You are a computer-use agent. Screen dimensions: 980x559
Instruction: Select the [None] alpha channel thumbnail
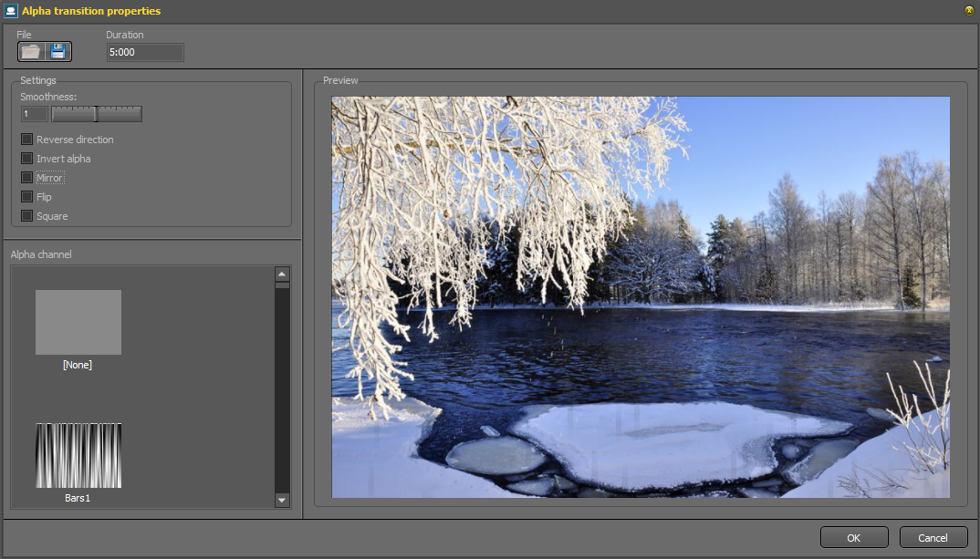[x=78, y=322]
